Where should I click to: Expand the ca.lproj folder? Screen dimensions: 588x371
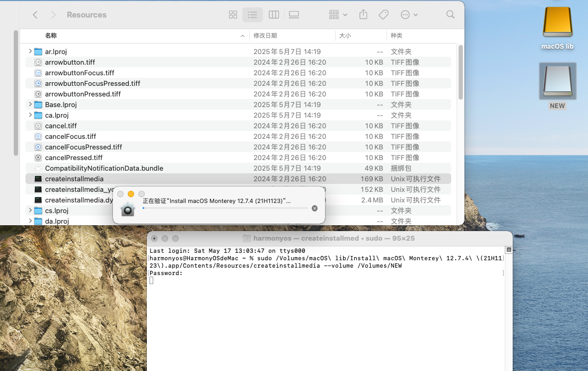[30, 115]
